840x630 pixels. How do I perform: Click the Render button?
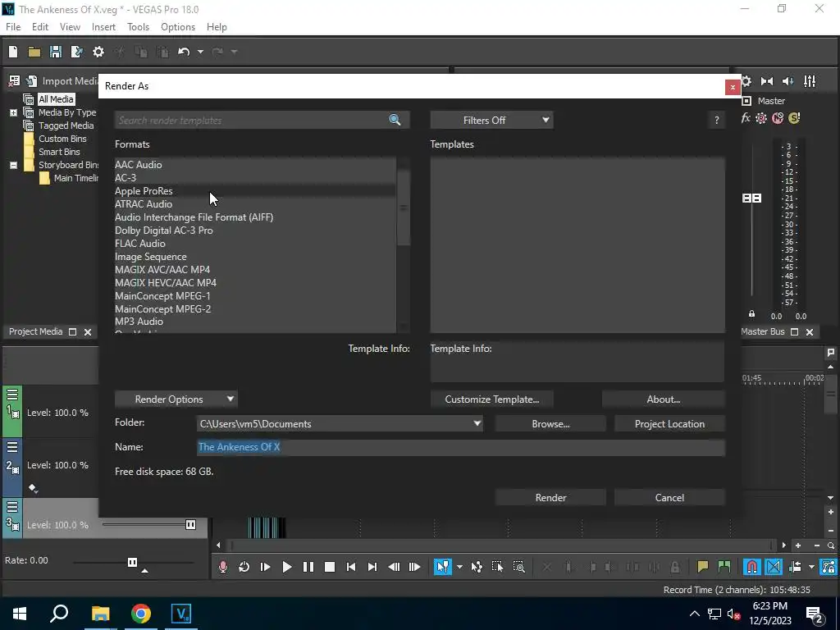(550, 498)
